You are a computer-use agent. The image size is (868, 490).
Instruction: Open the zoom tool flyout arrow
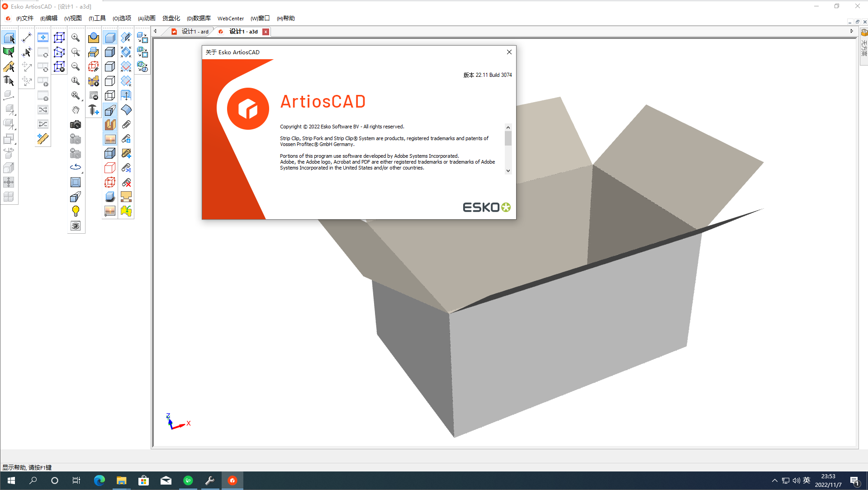click(81, 100)
